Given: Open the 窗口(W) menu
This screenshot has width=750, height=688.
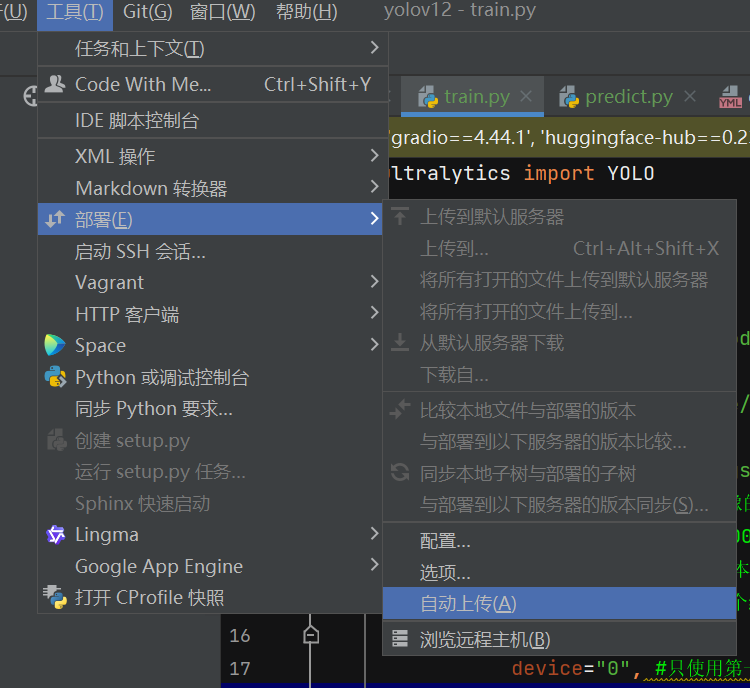Looking at the screenshot, I should coord(222,11).
